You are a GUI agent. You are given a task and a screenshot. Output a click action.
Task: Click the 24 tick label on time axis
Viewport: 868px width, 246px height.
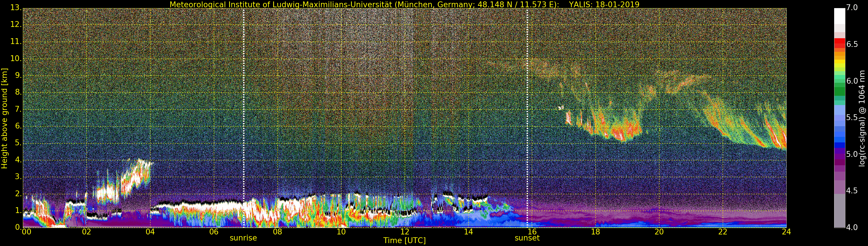click(x=786, y=232)
